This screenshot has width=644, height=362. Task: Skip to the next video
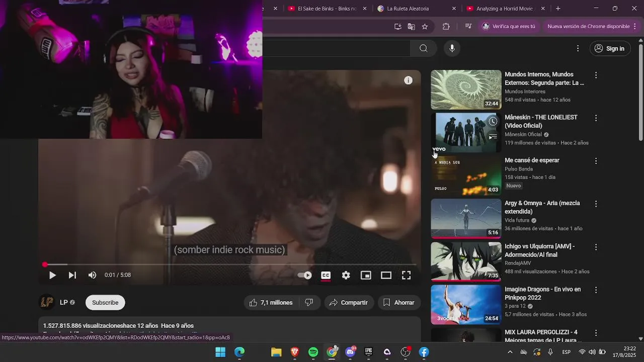(x=72, y=275)
